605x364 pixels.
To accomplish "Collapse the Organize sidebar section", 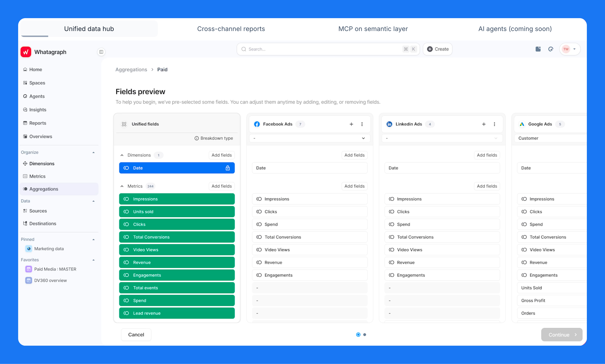I will coord(93,152).
